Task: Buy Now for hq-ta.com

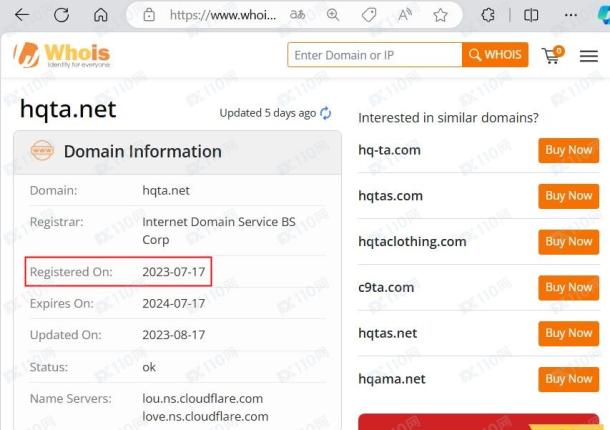Action: 568,150
